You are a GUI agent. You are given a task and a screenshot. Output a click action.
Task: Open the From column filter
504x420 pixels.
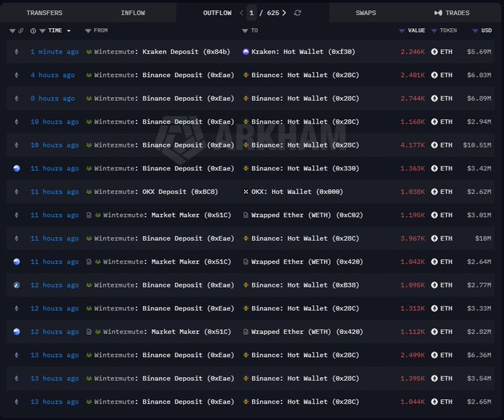[x=87, y=31]
